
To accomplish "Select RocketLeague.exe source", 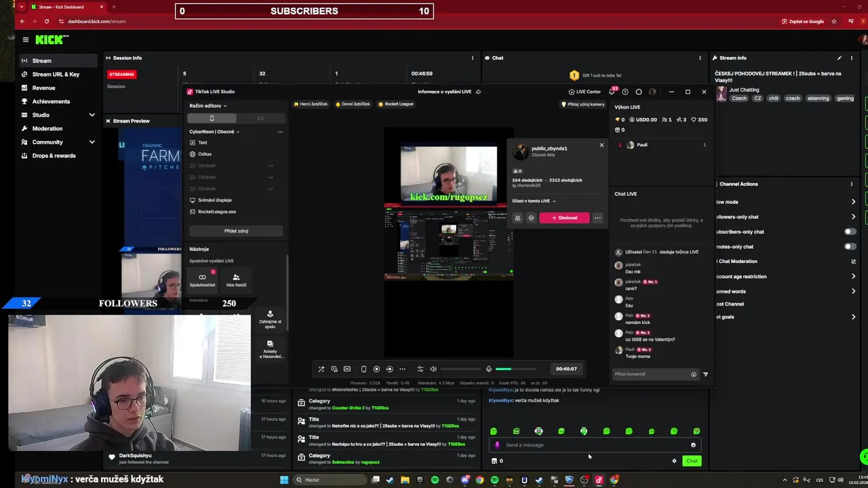I will (217, 212).
